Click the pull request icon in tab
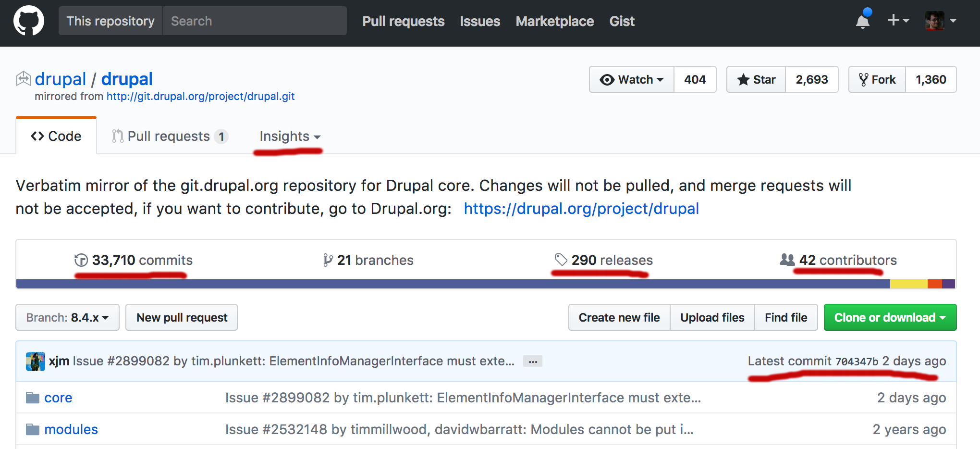The height and width of the screenshot is (449, 980). pos(118,136)
